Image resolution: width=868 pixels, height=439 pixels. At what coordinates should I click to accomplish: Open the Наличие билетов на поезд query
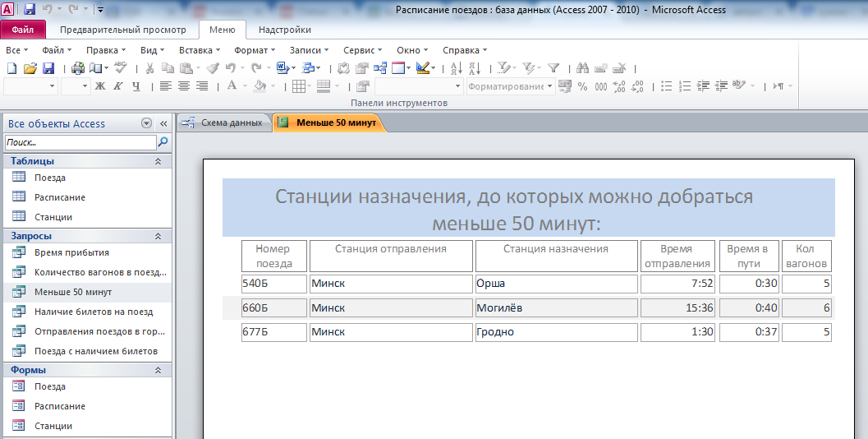click(x=93, y=312)
